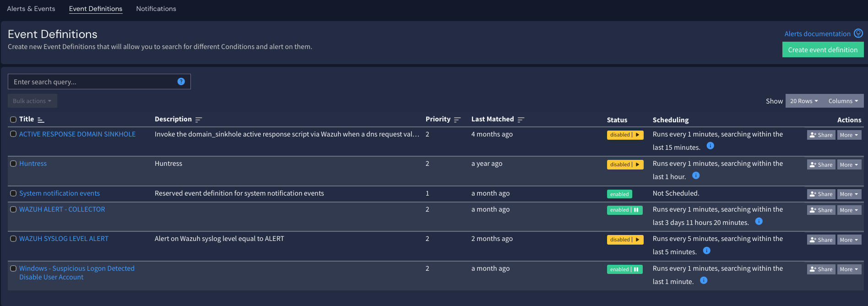Share the Huntress event definition
Image resolution: width=868 pixels, height=306 pixels.
pyautogui.click(x=821, y=164)
